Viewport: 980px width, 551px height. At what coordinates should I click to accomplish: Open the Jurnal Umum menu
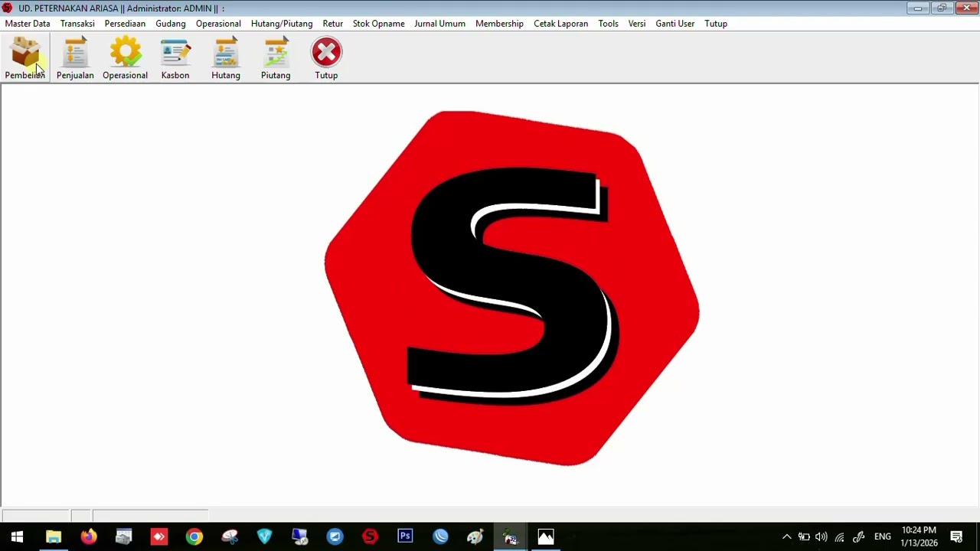click(x=439, y=24)
